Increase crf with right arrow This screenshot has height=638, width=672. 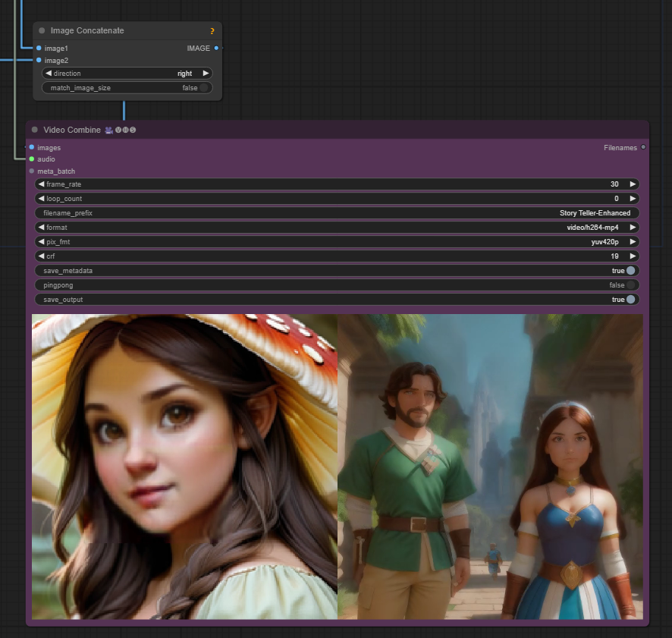(633, 256)
